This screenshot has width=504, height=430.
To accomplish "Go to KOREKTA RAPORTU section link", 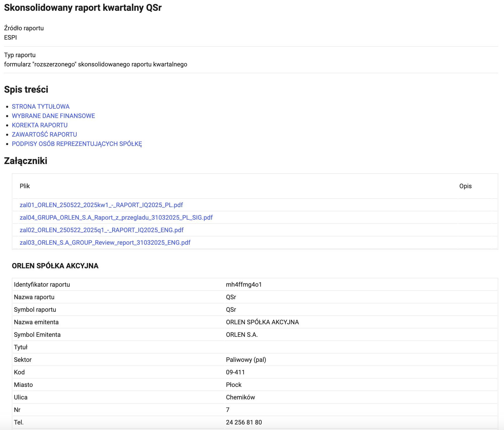I will pyautogui.click(x=40, y=125).
